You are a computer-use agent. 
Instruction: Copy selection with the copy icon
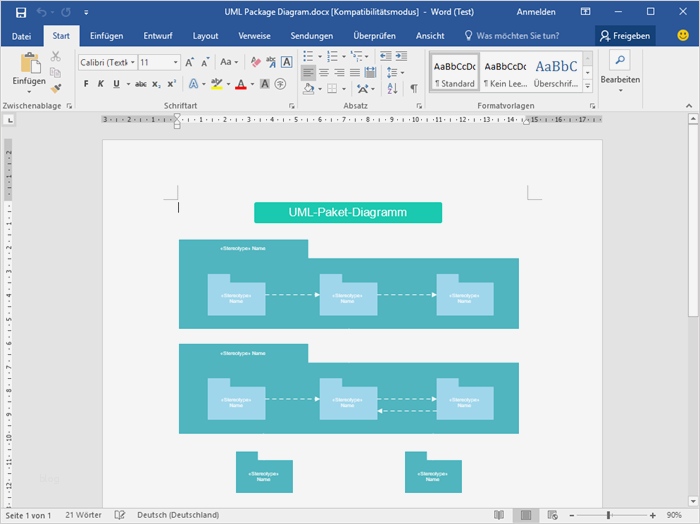pos(55,72)
